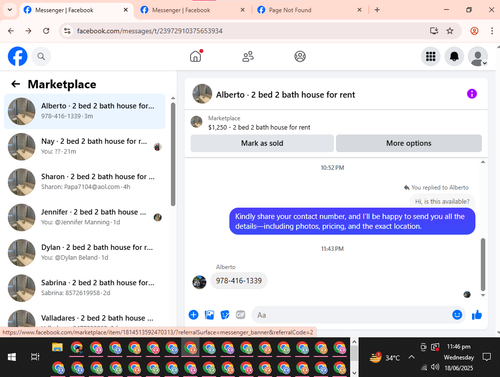Send a thumbs up like

(x=477, y=314)
